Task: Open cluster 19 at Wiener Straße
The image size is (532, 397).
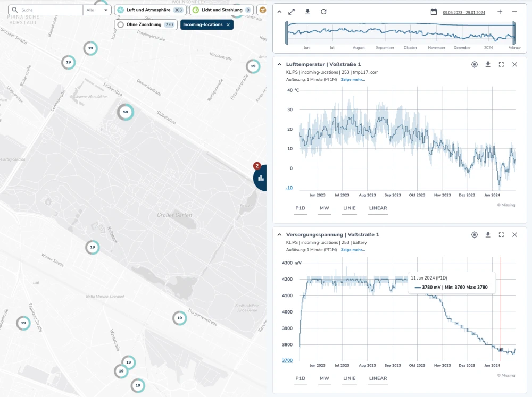Action: (92, 247)
